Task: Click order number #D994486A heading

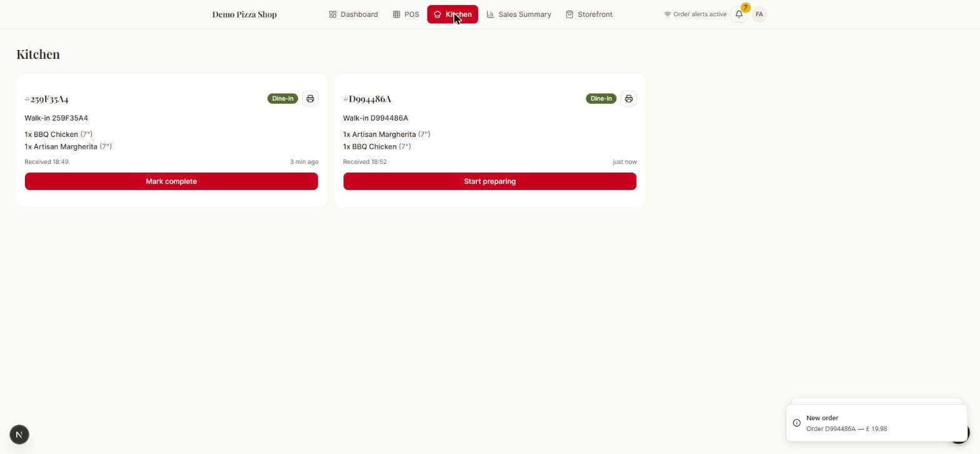Action: tap(367, 99)
